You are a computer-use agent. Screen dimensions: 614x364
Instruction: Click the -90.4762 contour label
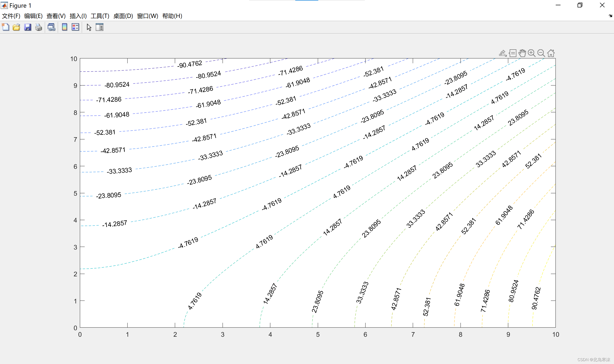pos(190,64)
